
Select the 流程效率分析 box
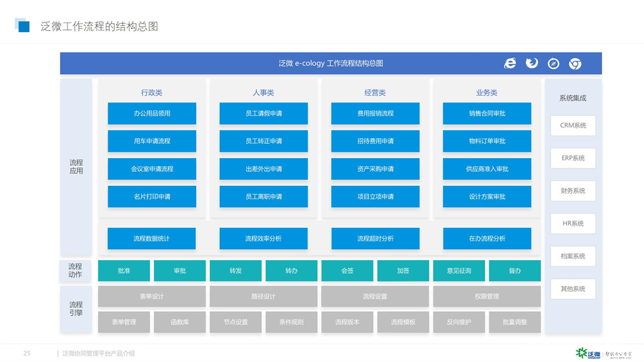pyautogui.click(x=264, y=238)
